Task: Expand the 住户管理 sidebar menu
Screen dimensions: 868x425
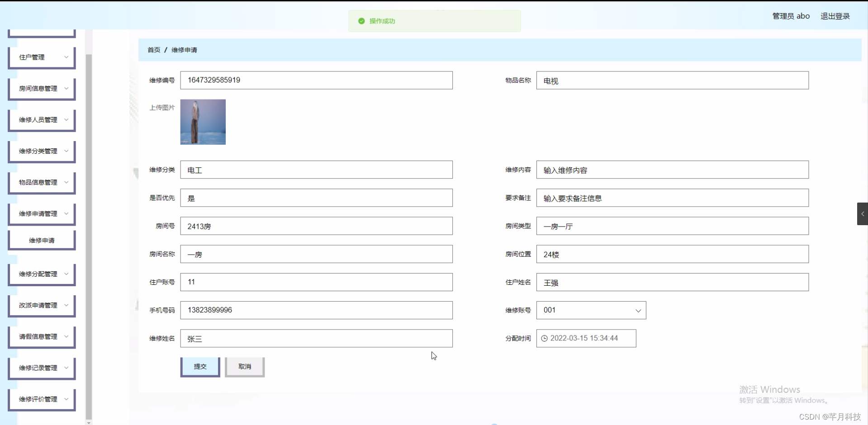Action: (x=42, y=57)
